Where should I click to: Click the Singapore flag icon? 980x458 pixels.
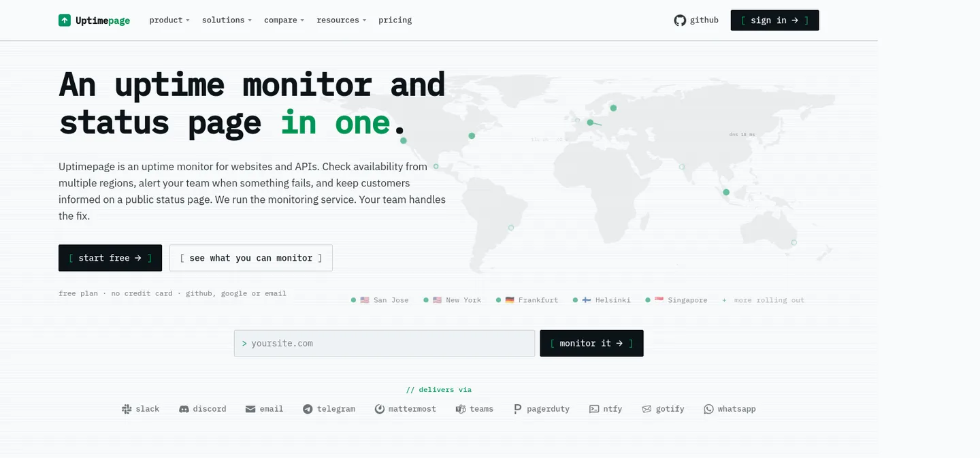pyautogui.click(x=659, y=300)
